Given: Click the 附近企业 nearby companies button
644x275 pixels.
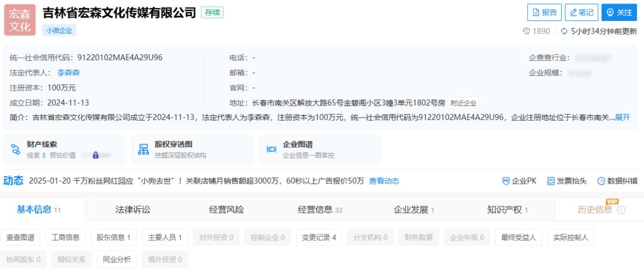Looking at the screenshot, I should [x=463, y=103].
